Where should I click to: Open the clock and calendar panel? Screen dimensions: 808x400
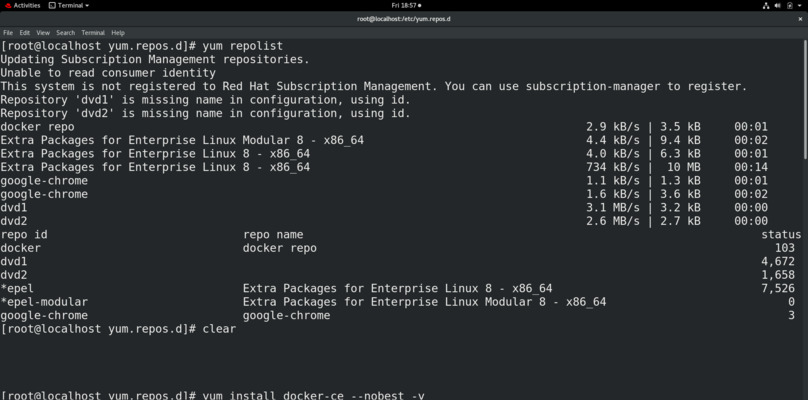pyautogui.click(x=403, y=5)
